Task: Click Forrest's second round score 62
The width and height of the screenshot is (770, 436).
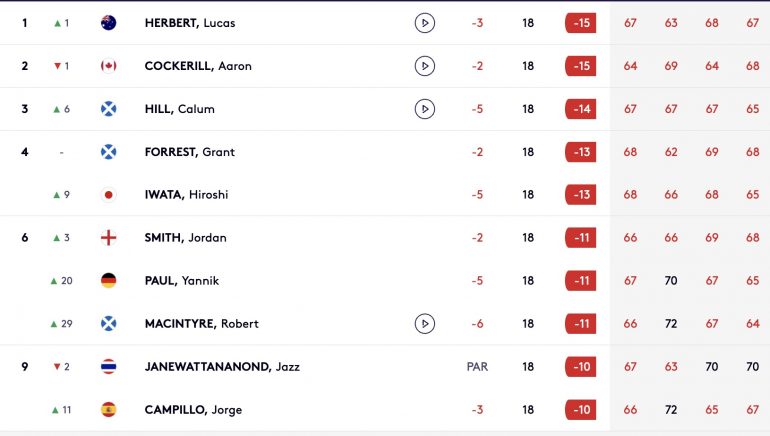Action: click(x=671, y=152)
